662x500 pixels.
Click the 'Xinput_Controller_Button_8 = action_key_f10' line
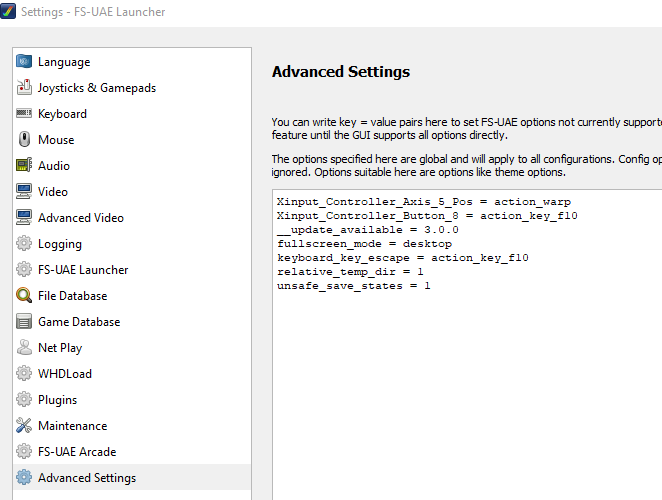427,216
